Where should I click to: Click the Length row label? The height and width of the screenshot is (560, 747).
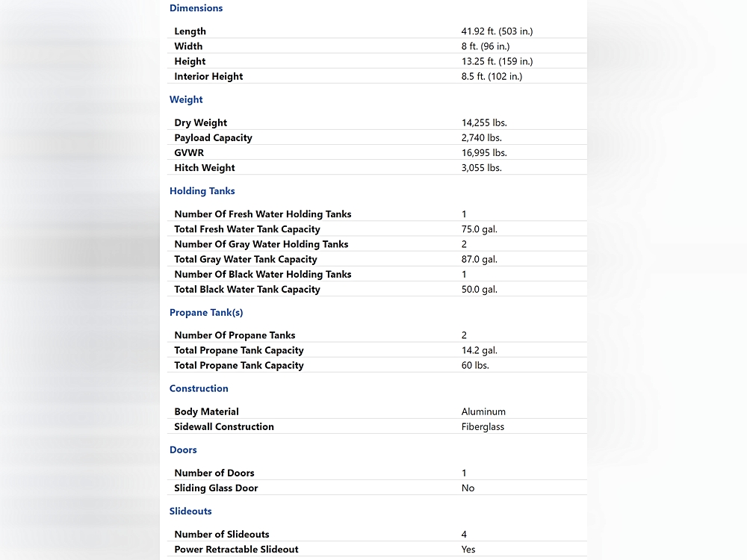[190, 31]
